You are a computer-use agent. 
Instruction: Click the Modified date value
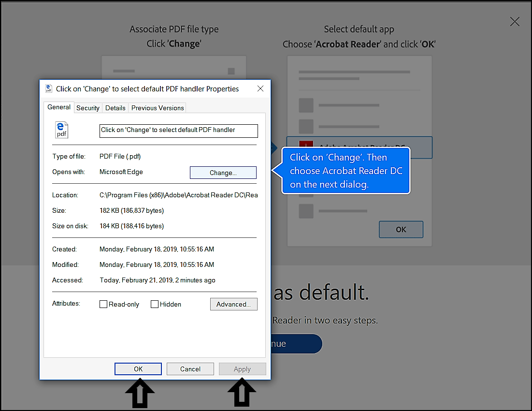157,264
